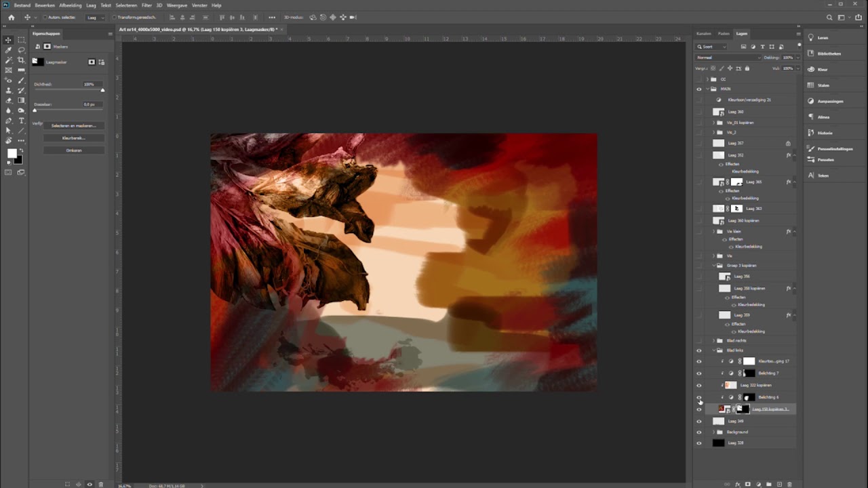Screen dimensions: 868x488
Task: Open the Vul fill dropdown arrow
Action: 797,68
